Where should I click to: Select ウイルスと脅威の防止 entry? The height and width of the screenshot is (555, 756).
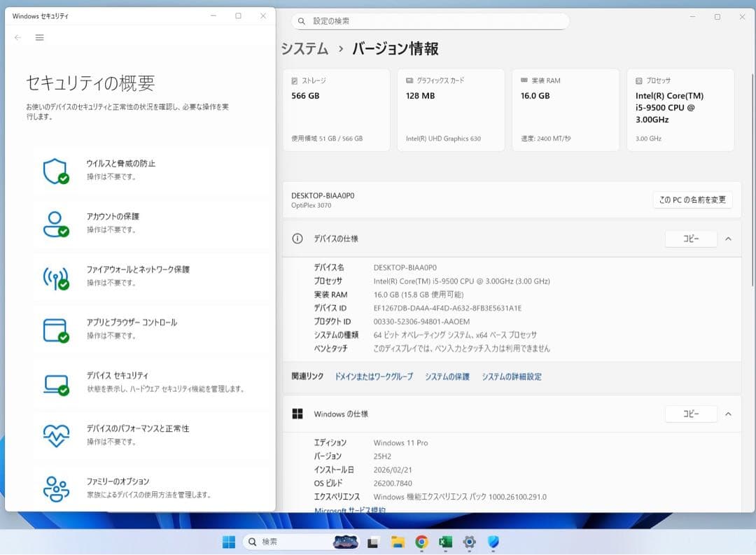click(151, 170)
